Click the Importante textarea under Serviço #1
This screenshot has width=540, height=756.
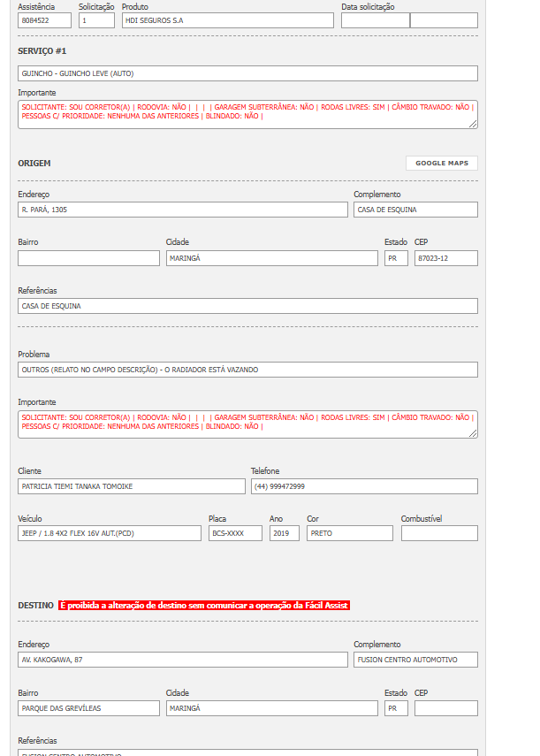(247, 114)
